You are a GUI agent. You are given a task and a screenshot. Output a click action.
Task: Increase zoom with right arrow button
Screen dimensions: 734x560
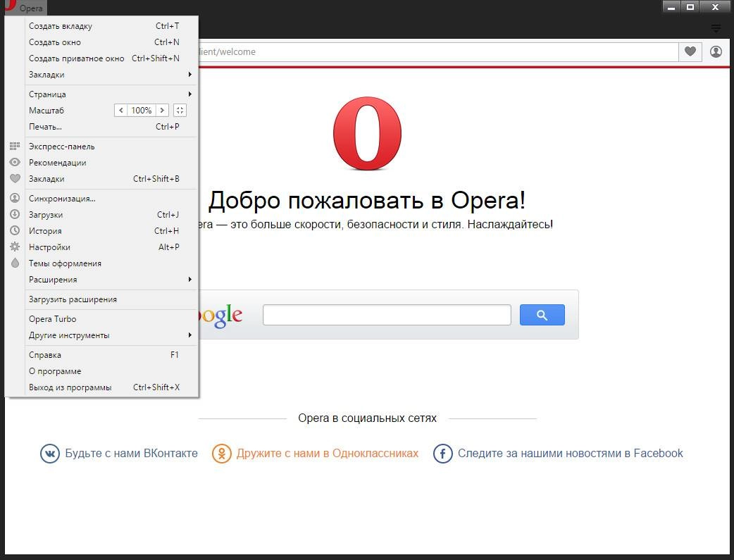click(x=162, y=111)
